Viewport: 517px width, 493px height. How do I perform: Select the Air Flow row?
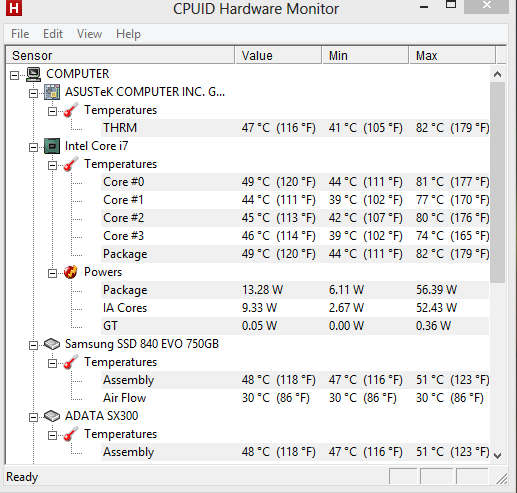click(x=295, y=398)
